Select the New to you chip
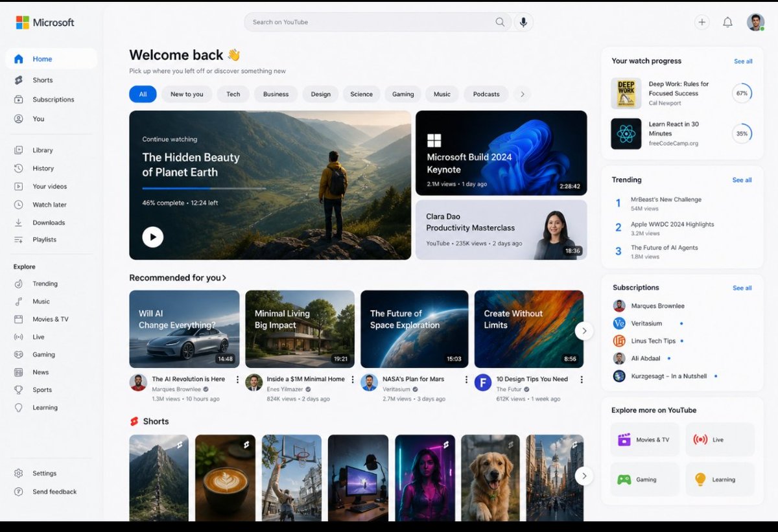 (187, 95)
